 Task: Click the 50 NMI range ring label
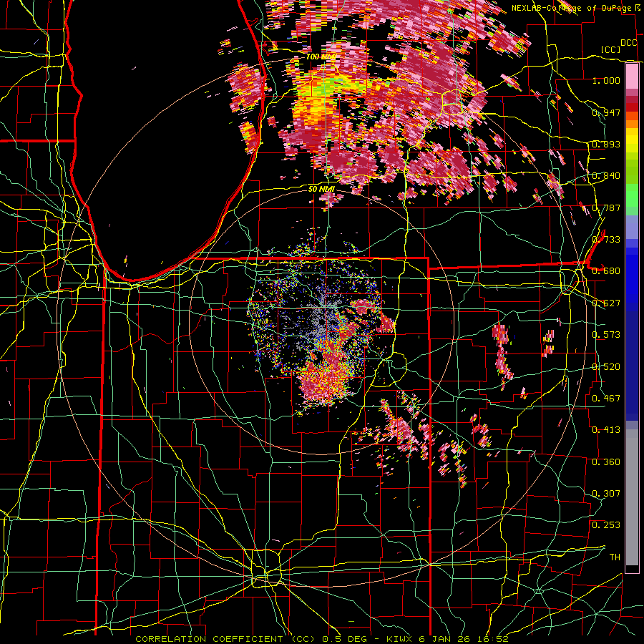(x=321, y=189)
